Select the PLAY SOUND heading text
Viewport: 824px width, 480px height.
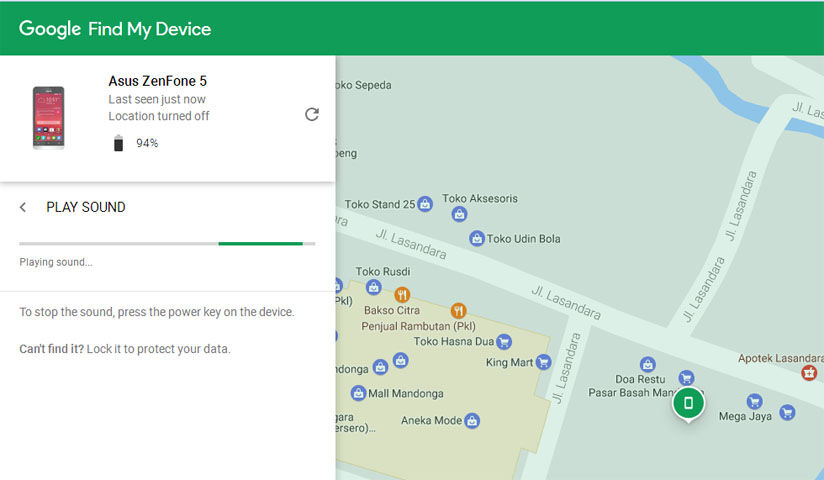click(86, 207)
